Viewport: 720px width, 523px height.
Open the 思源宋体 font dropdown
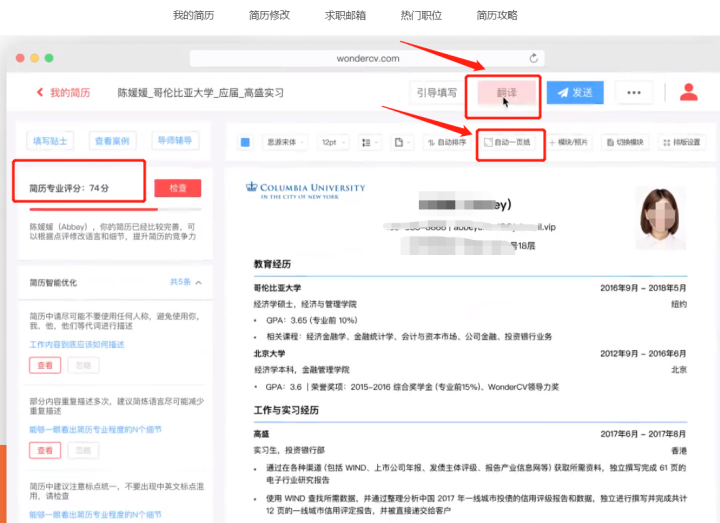point(285,142)
